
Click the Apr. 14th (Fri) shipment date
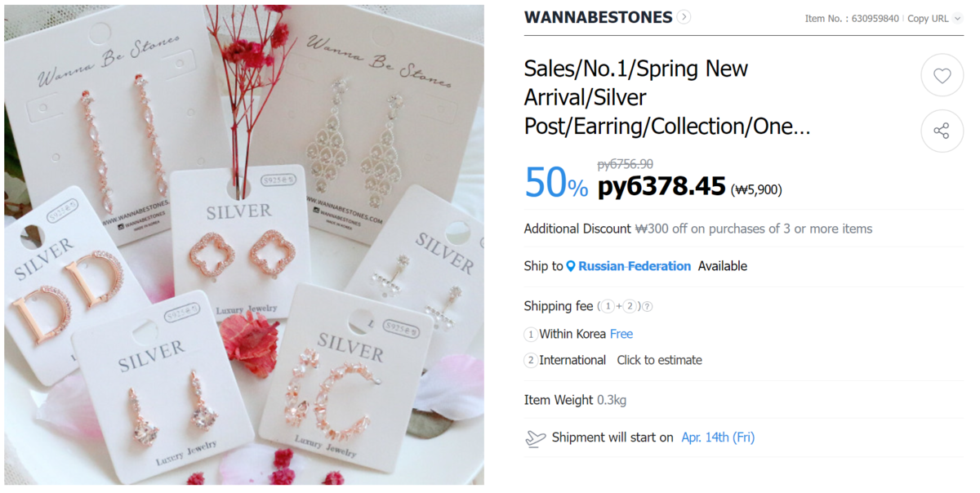(x=718, y=437)
